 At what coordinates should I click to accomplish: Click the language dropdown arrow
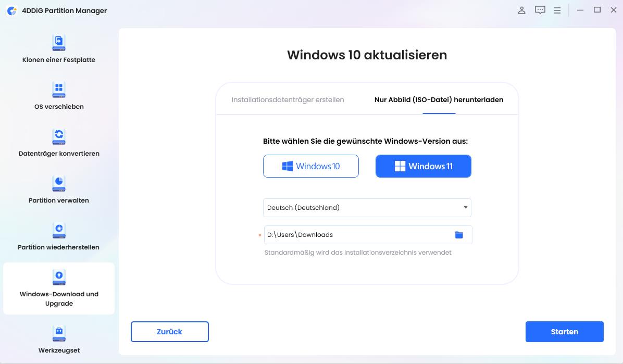pos(465,207)
